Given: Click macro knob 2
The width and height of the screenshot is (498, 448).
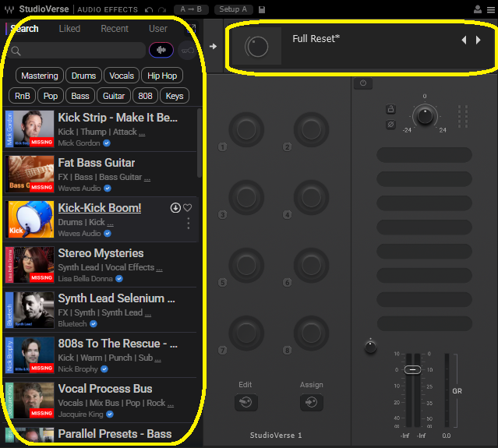Looking at the screenshot, I should pyautogui.click(x=311, y=129).
